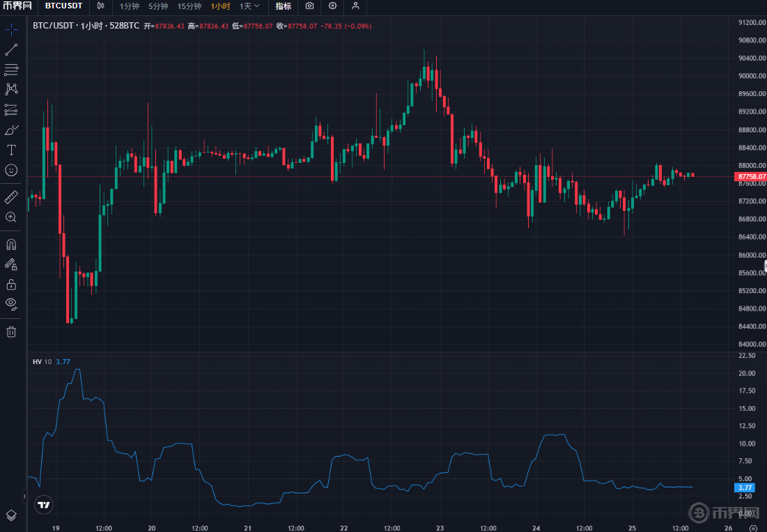This screenshot has width=767, height=532.
Task: Open the emoji icons tool
Action: pyautogui.click(x=11, y=170)
